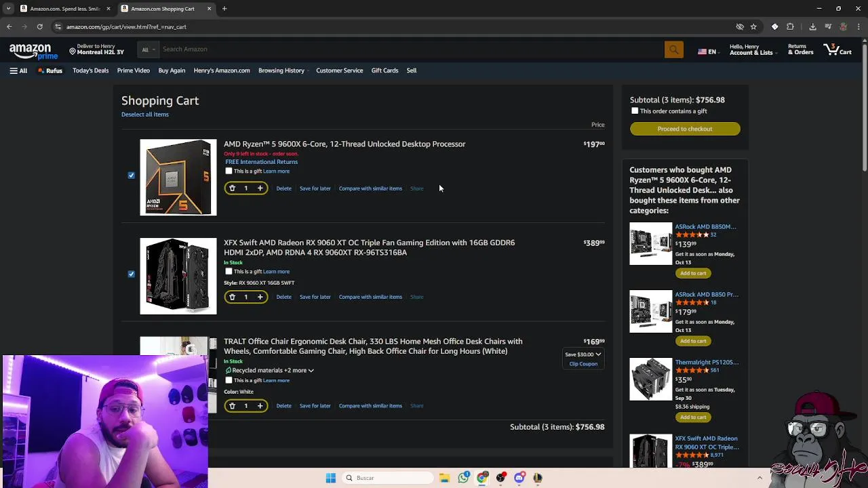Open the Rufus assistant
The height and width of the screenshot is (488, 868).
pos(50,70)
